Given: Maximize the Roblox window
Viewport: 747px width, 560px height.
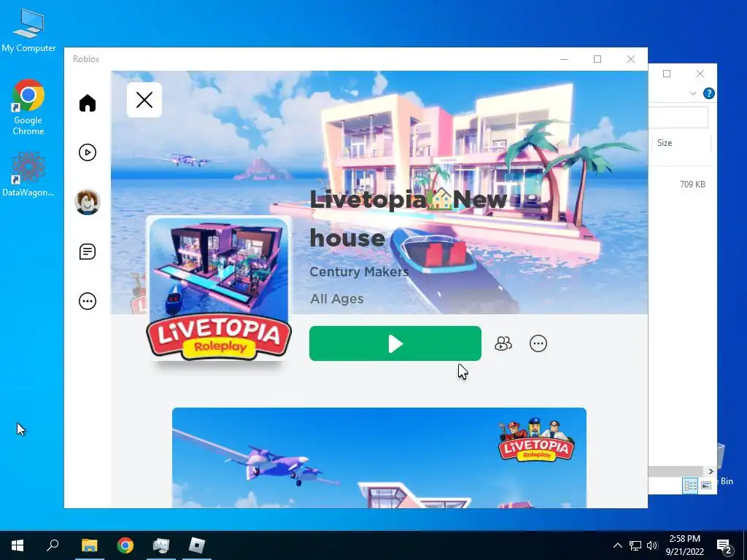Looking at the screenshot, I should point(597,59).
